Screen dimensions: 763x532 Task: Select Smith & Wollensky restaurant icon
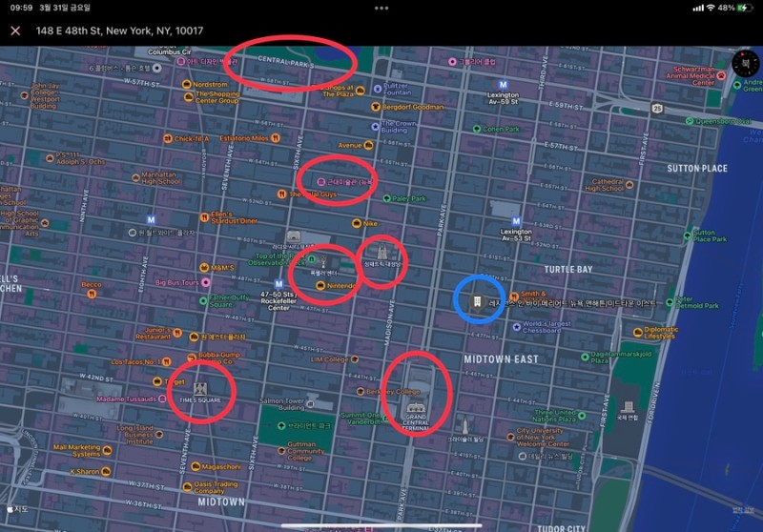[x=514, y=297]
